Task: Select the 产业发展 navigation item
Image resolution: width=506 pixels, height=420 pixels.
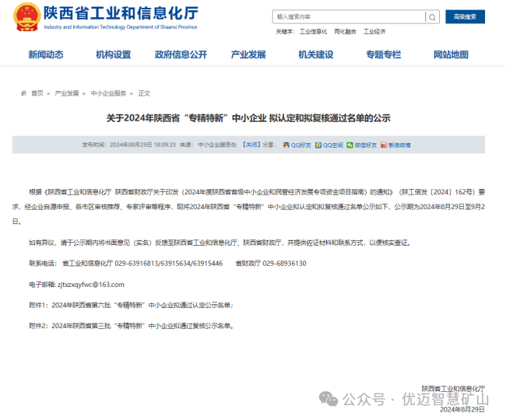Action: tap(248, 54)
